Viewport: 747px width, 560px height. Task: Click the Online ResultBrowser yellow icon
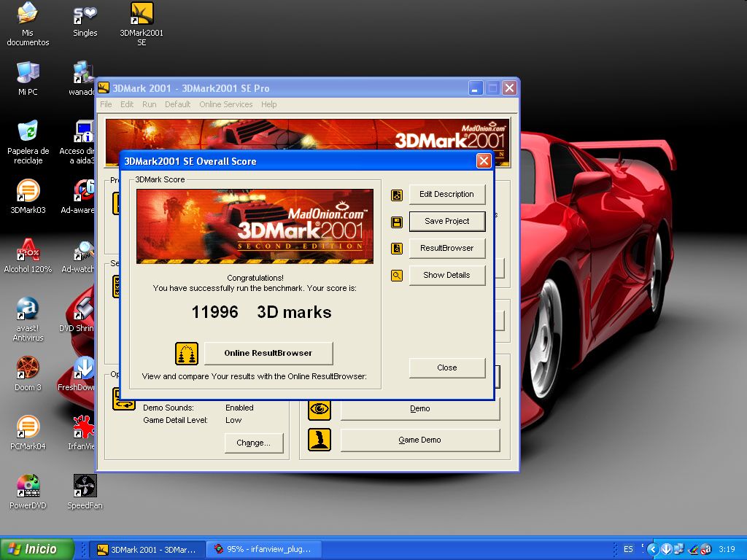tap(187, 354)
